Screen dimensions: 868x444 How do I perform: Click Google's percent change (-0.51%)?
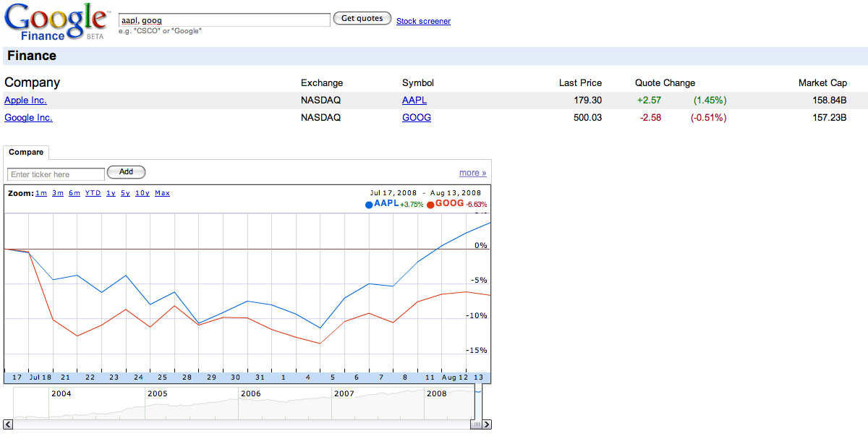pos(708,118)
